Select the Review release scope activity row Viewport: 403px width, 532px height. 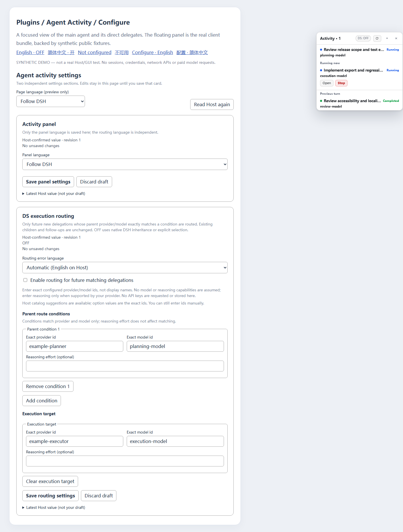click(360, 52)
